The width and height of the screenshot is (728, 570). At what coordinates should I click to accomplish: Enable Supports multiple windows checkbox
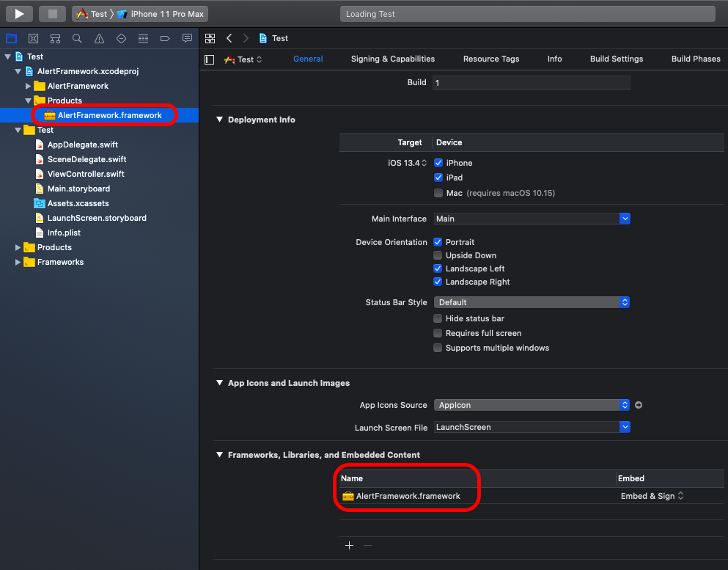coord(438,348)
